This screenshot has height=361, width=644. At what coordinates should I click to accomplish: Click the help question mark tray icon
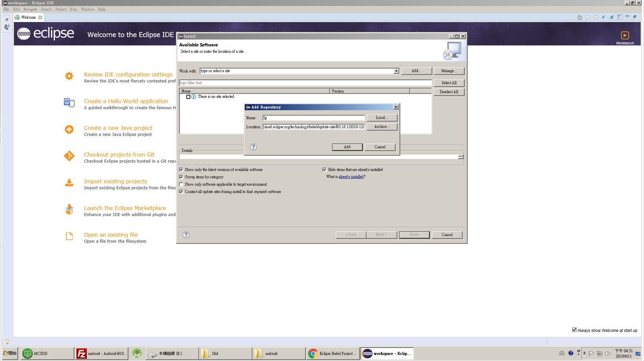(571, 354)
